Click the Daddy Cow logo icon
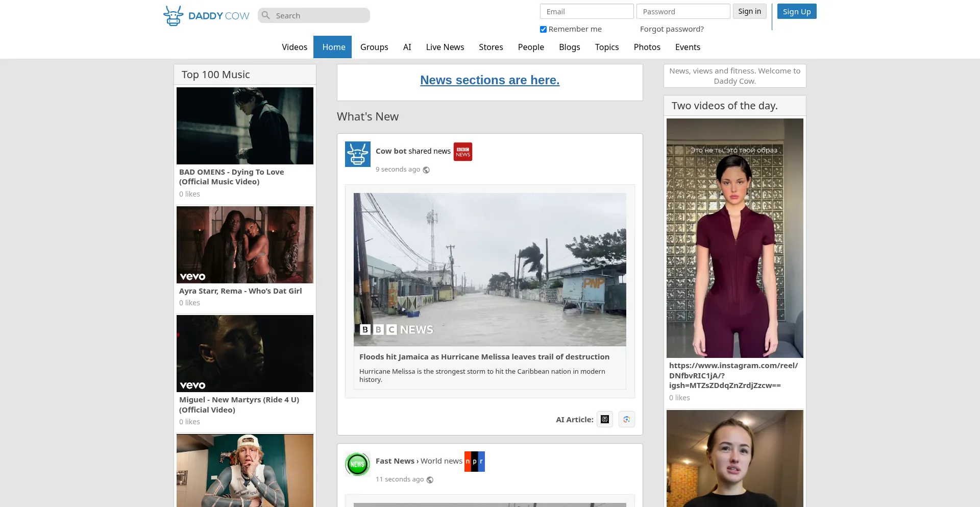The width and height of the screenshot is (980, 507). tap(174, 16)
